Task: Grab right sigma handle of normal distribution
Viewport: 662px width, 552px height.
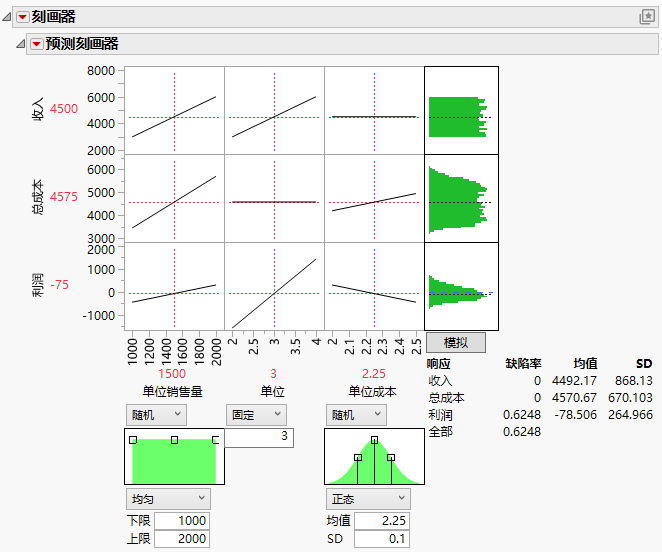Action: point(391,457)
